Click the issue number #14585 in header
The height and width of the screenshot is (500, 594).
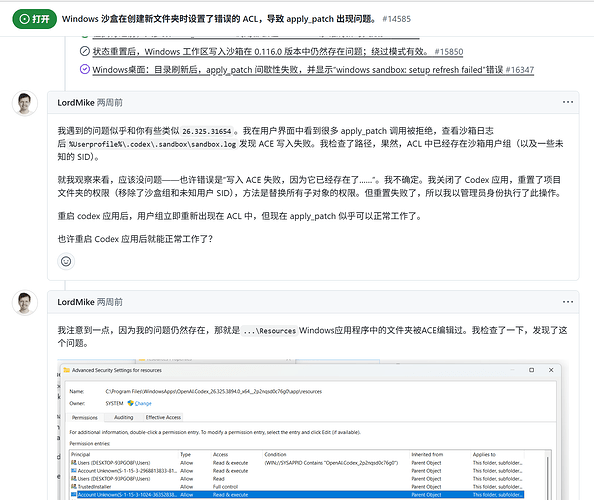point(397,19)
